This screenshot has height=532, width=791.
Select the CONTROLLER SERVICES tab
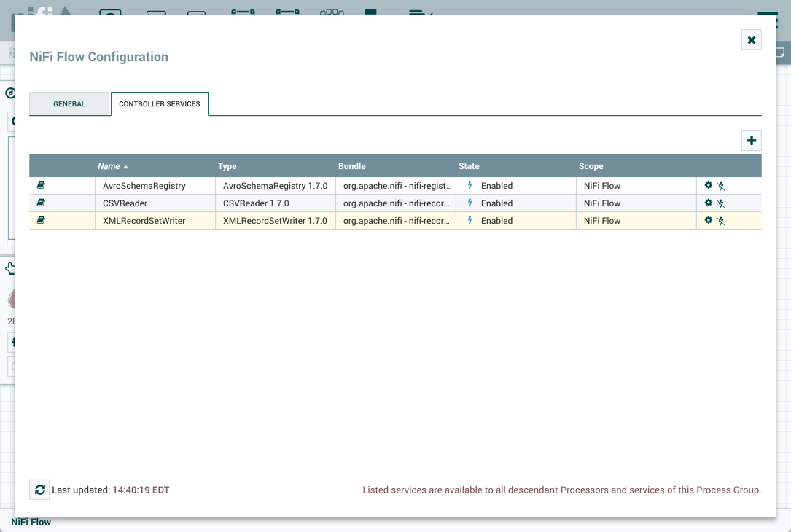[159, 103]
